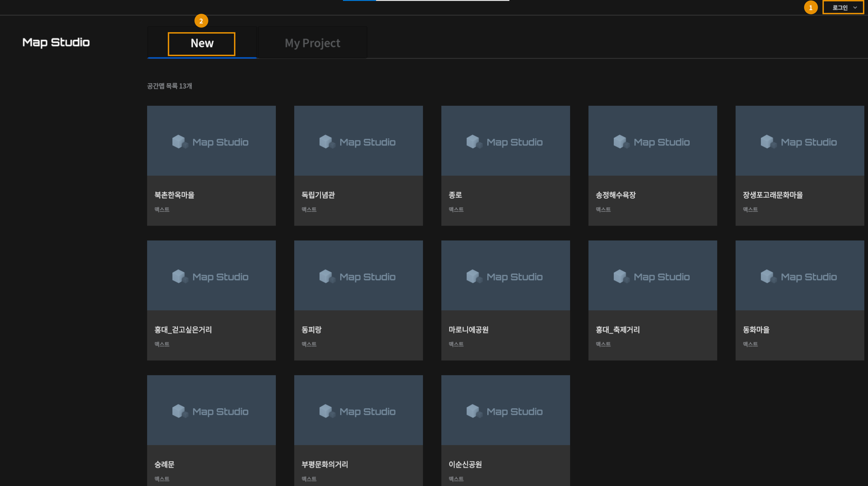
Task: Open the 홍대_걷고싶은거리 map thumbnail
Action: pos(211,275)
